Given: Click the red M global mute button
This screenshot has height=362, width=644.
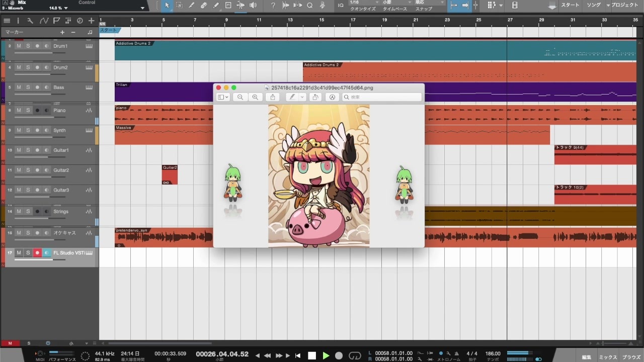Looking at the screenshot, I should [10, 343].
